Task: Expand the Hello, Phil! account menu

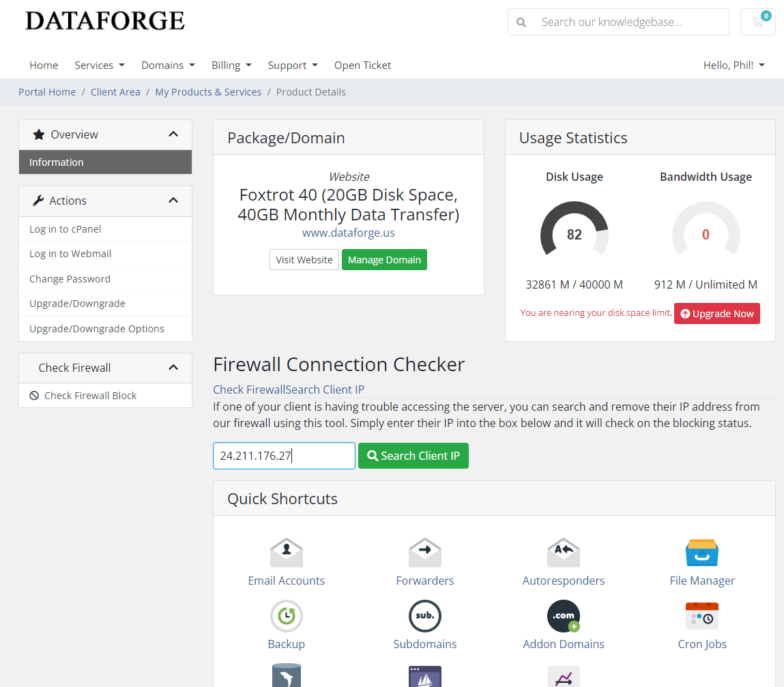Action: click(x=734, y=65)
